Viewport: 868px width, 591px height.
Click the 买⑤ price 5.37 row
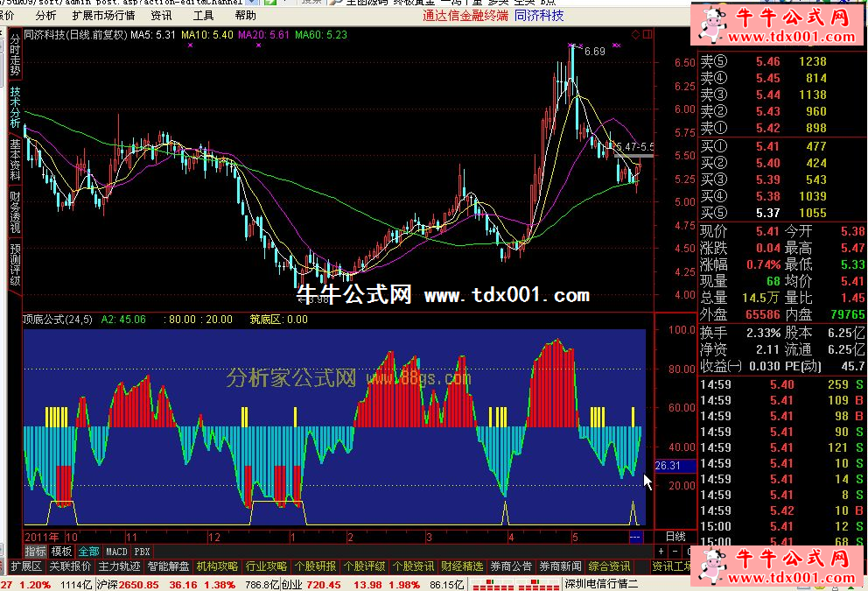(764, 213)
